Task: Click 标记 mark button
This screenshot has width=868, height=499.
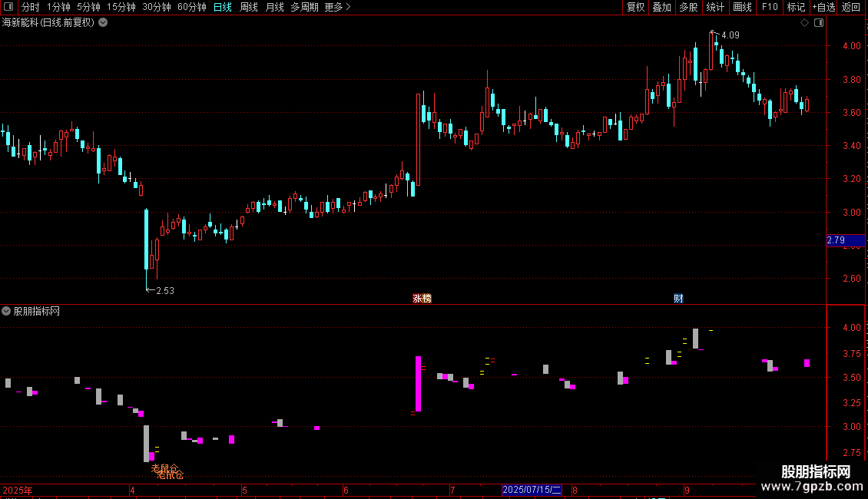Action: pyautogui.click(x=796, y=7)
